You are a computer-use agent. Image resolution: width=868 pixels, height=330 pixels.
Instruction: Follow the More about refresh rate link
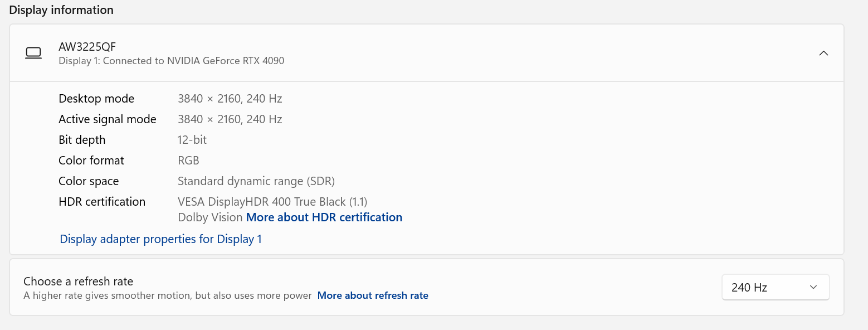372,295
